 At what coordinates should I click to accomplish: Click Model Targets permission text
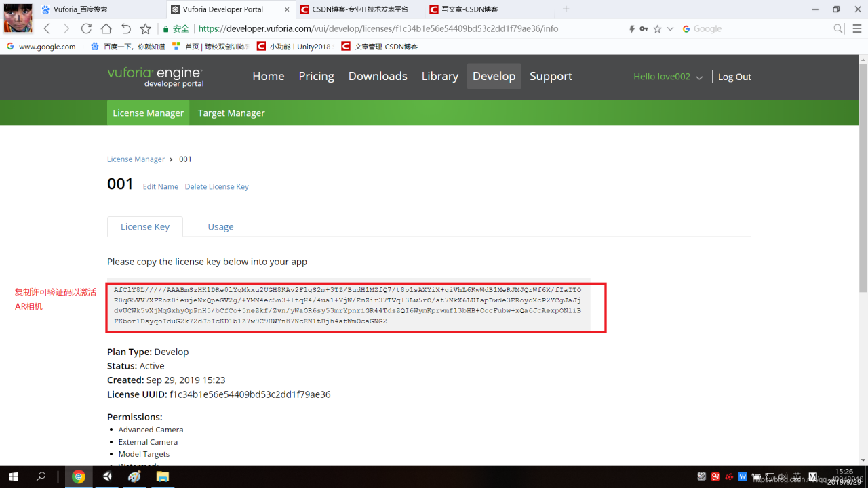[x=144, y=454]
